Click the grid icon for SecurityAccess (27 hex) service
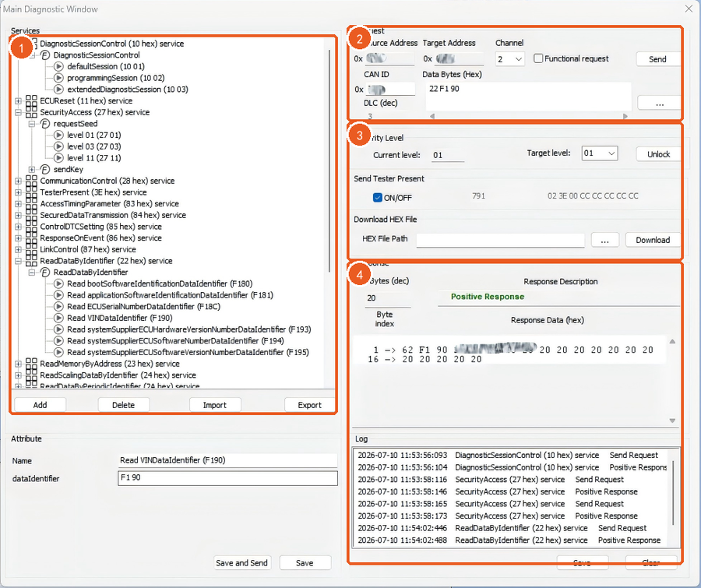Screen dimensions: 701x588 (31, 112)
